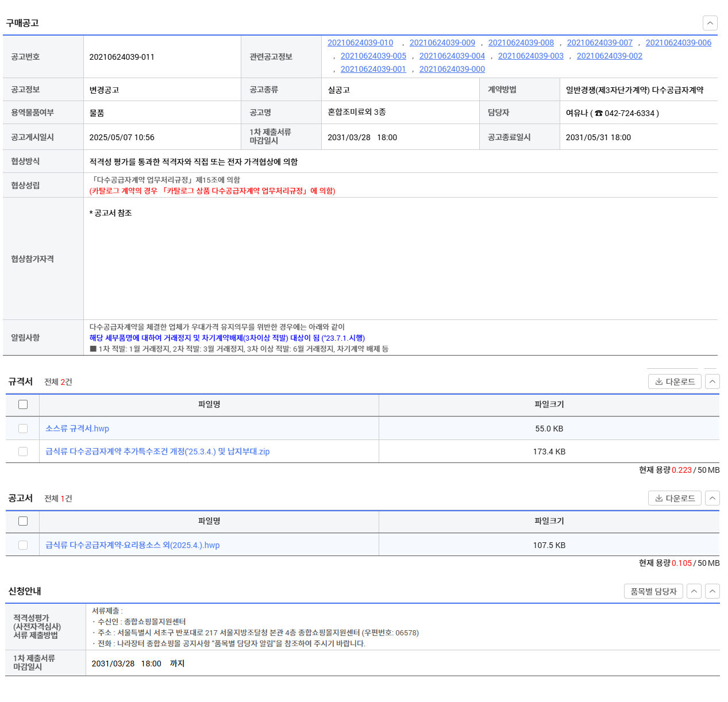Open related notice 20210624039-006

[x=678, y=43]
